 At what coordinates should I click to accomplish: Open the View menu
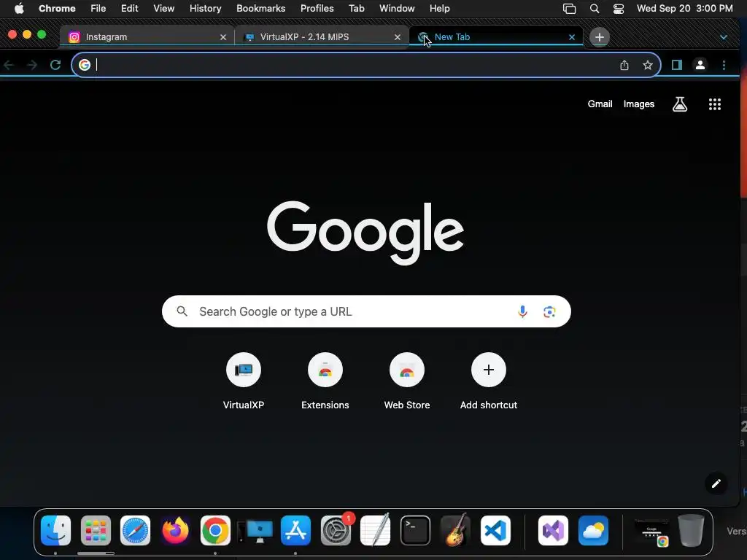pyautogui.click(x=164, y=9)
